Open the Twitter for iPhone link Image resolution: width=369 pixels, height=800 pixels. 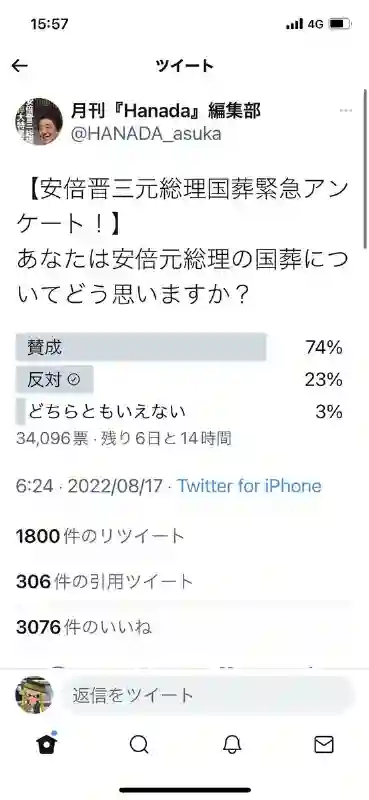(x=249, y=486)
